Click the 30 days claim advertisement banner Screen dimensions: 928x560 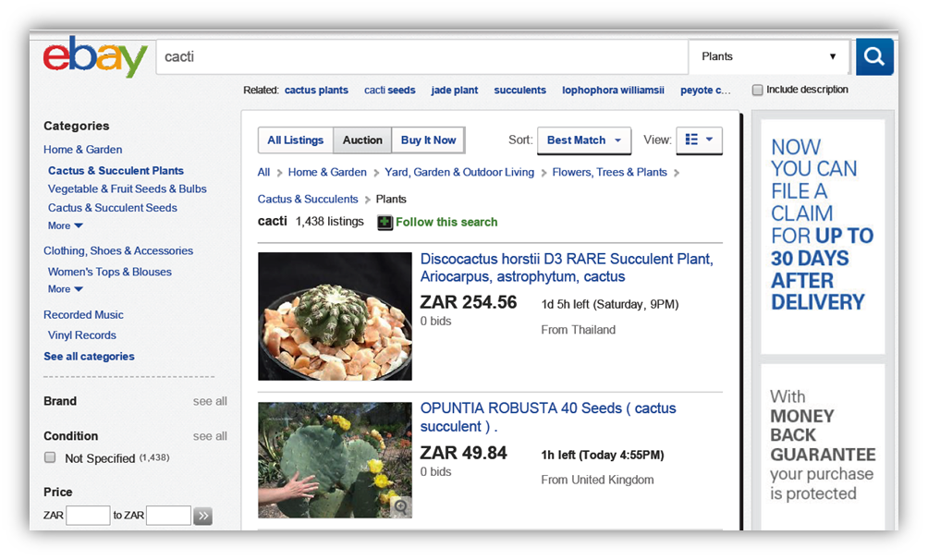coord(823,237)
